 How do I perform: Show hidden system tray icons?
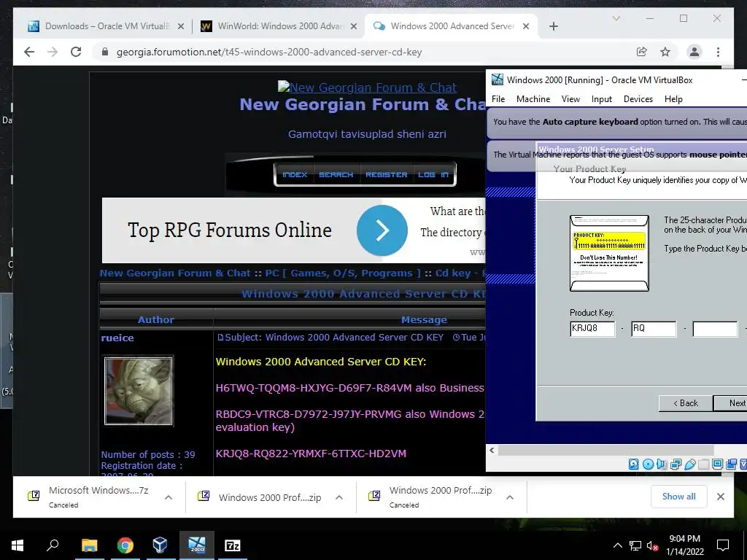click(617, 545)
